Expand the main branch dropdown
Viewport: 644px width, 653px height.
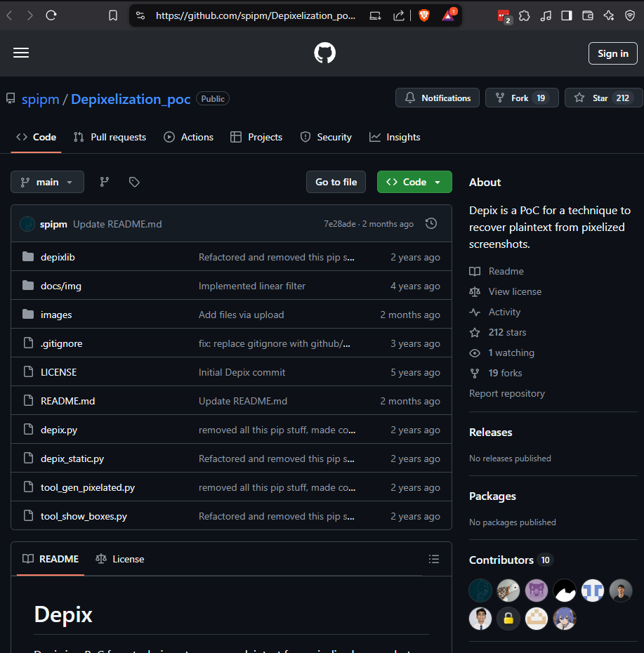(47, 182)
